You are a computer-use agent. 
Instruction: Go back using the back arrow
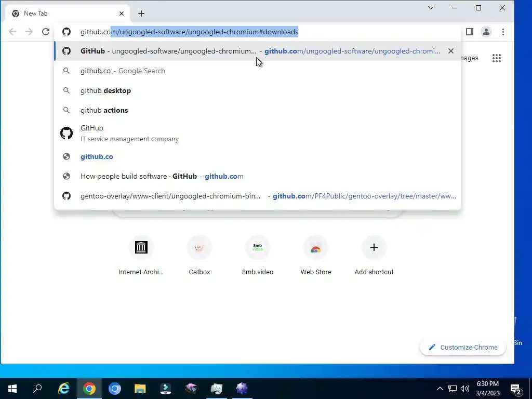pos(12,32)
